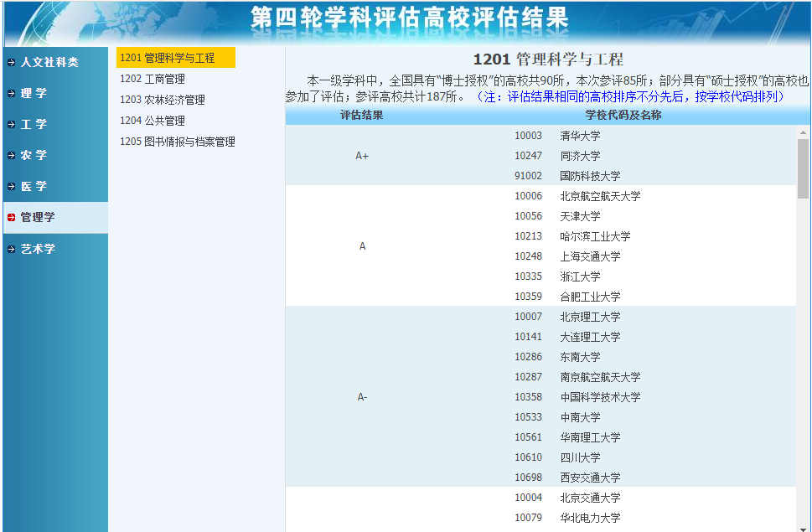Click arrow icon beside 人文社科类
Viewport: 812px width, 532px height.
(12, 63)
